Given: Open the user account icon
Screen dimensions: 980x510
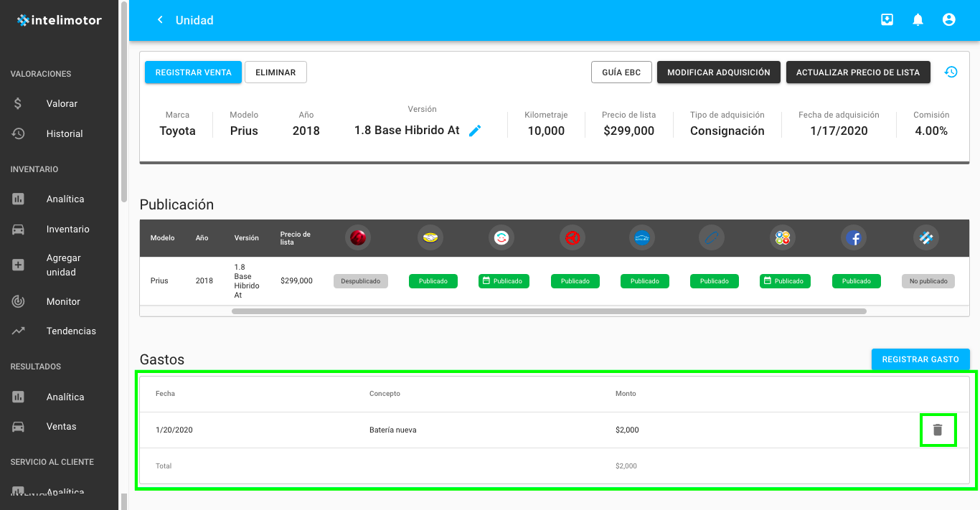Looking at the screenshot, I should (x=948, y=20).
